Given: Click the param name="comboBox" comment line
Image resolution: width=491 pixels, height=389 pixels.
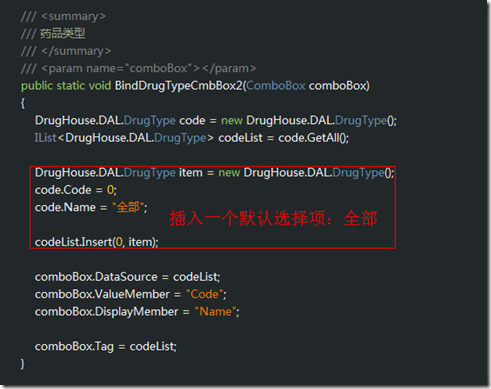Looking at the screenshot, I should [x=138, y=68].
